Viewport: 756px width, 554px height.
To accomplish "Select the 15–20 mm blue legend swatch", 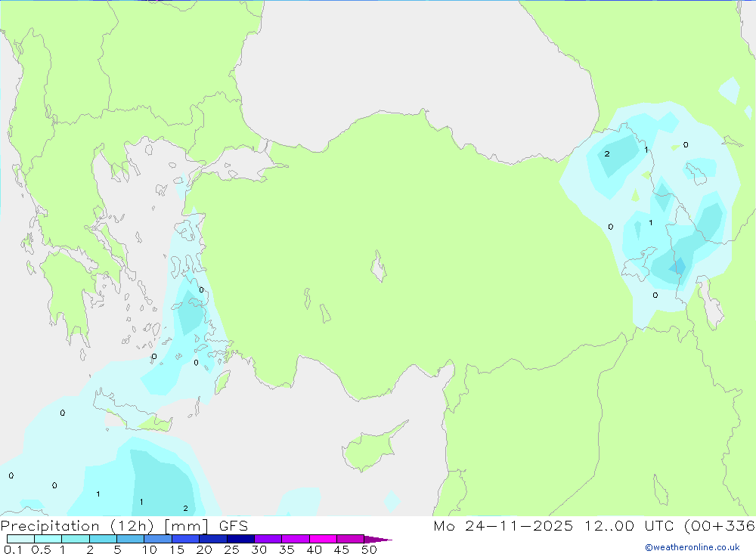I will coord(185,539).
